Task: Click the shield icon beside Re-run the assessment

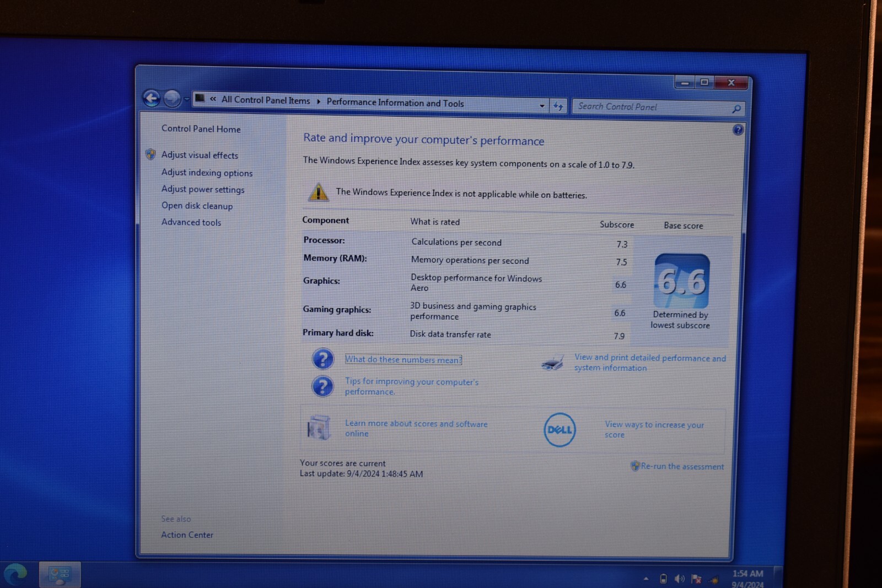Action: [635, 466]
